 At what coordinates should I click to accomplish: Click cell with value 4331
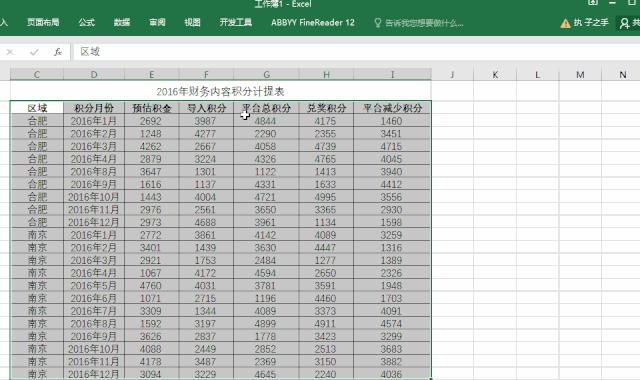(x=266, y=184)
